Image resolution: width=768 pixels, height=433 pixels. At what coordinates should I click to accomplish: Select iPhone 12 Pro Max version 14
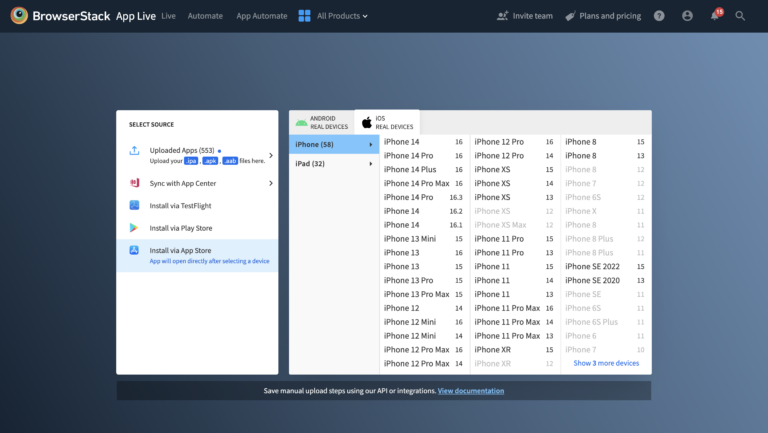pyautogui.click(x=423, y=363)
